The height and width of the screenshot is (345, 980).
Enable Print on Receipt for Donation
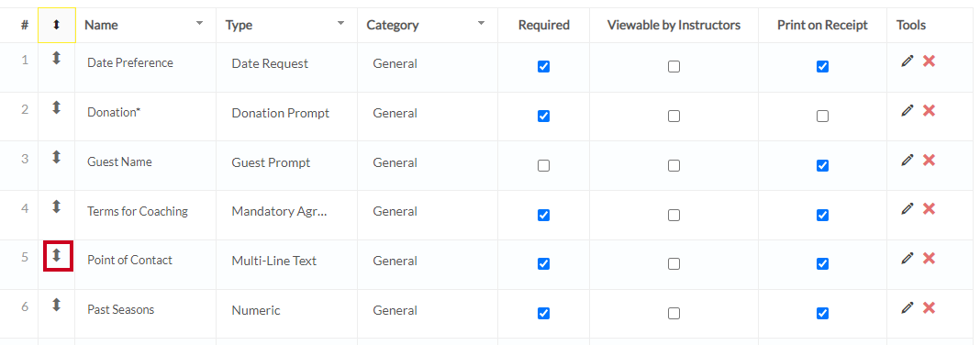822,117
